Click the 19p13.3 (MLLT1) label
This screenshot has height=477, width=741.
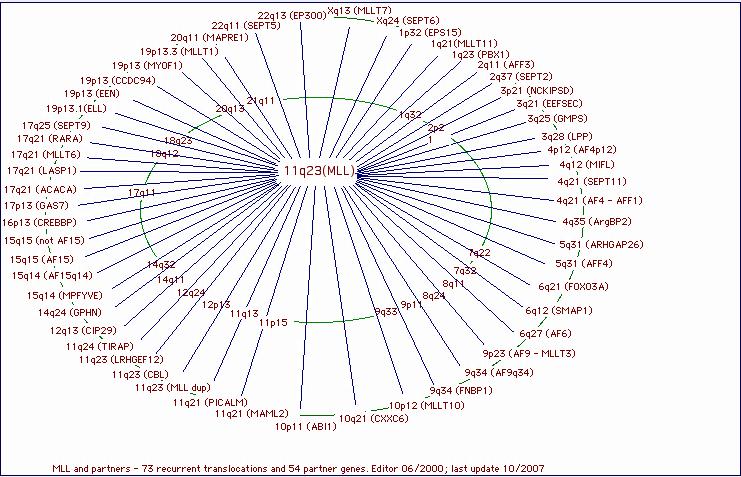tap(179, 52)
